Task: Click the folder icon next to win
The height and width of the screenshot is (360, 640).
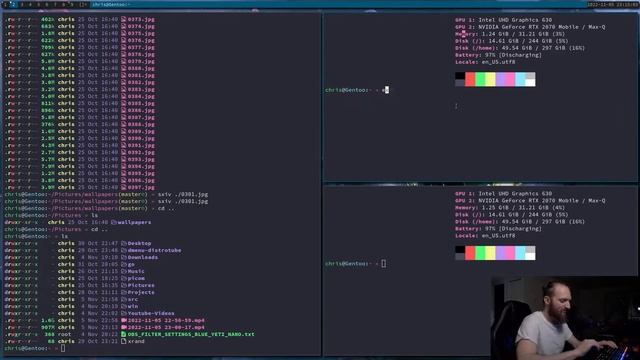Action: tap(124, 306)
